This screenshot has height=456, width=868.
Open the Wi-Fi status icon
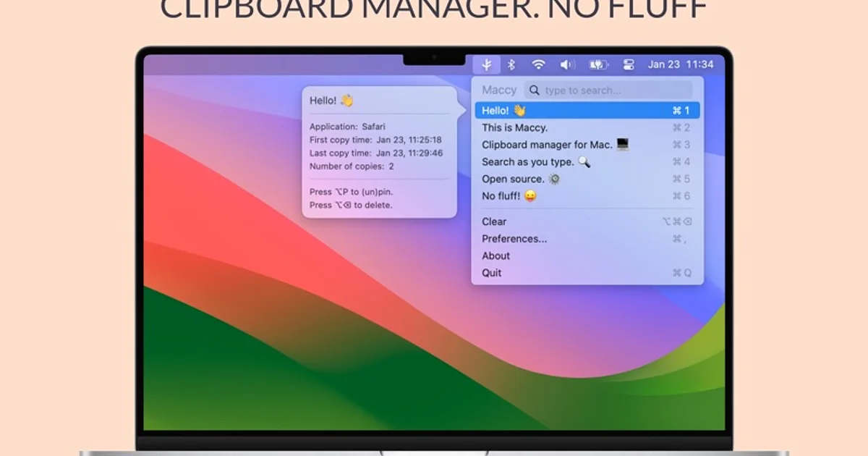point(538,64)
